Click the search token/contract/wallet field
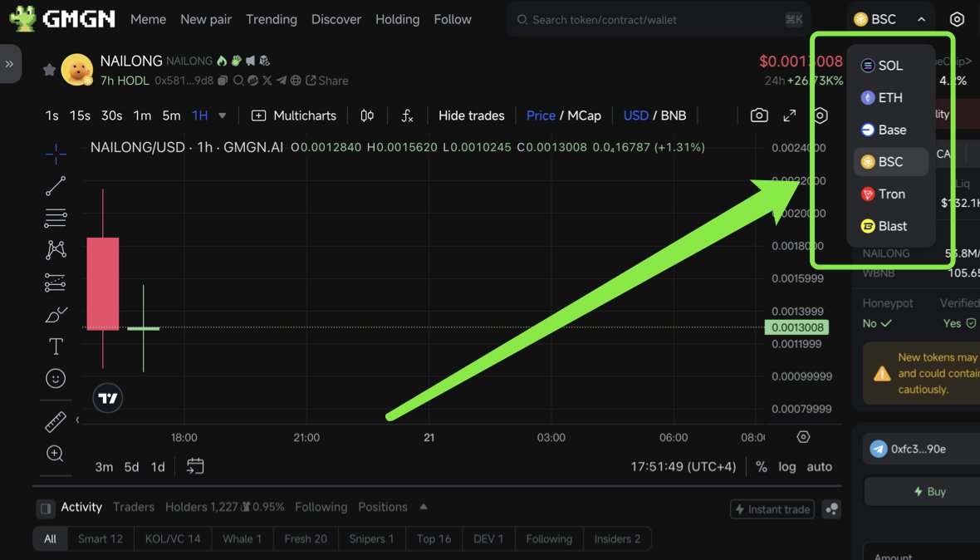Viewport: 980px width, 560px height. click(x=659, y=19)
